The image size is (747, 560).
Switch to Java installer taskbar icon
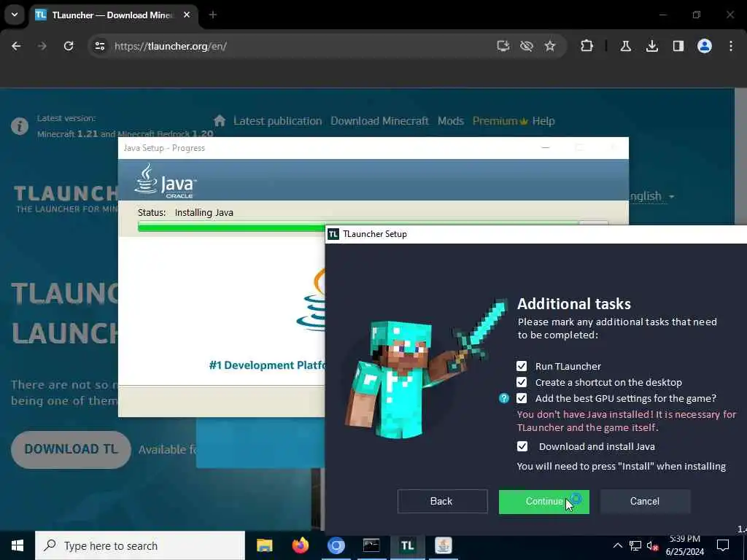pos(444,545)
